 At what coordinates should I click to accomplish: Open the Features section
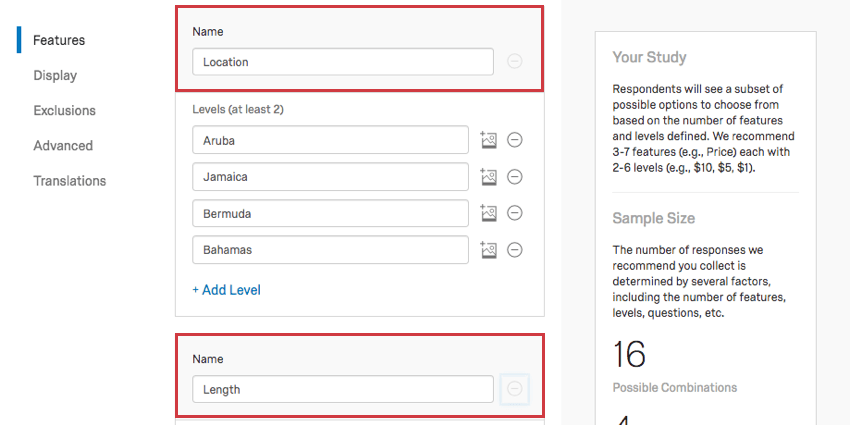point(59,40)
